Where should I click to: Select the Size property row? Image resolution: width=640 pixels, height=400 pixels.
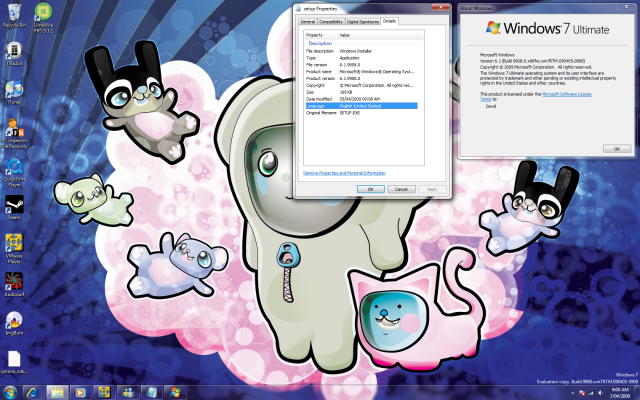coord(361,92)
